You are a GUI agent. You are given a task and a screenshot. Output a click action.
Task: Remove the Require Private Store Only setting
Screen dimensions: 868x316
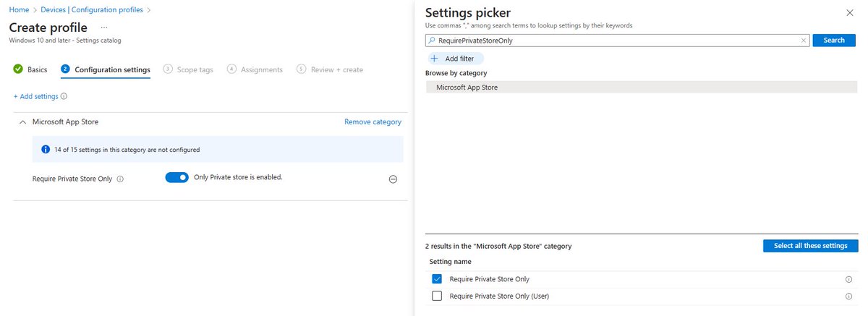[393, 179]
